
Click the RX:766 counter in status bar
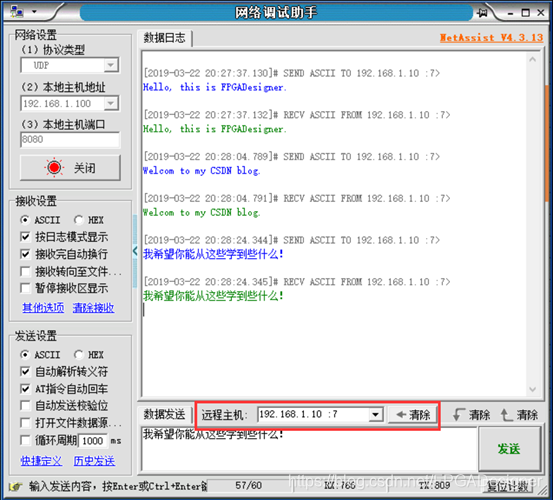tap(340, 486)
